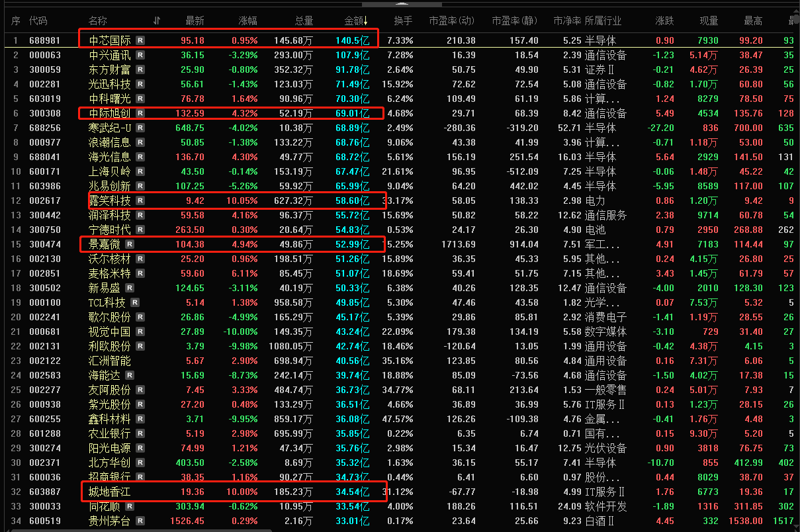Select the 中芯国际 stock name
The height and width of the screenshot is (532, 800).
[110, 40]
